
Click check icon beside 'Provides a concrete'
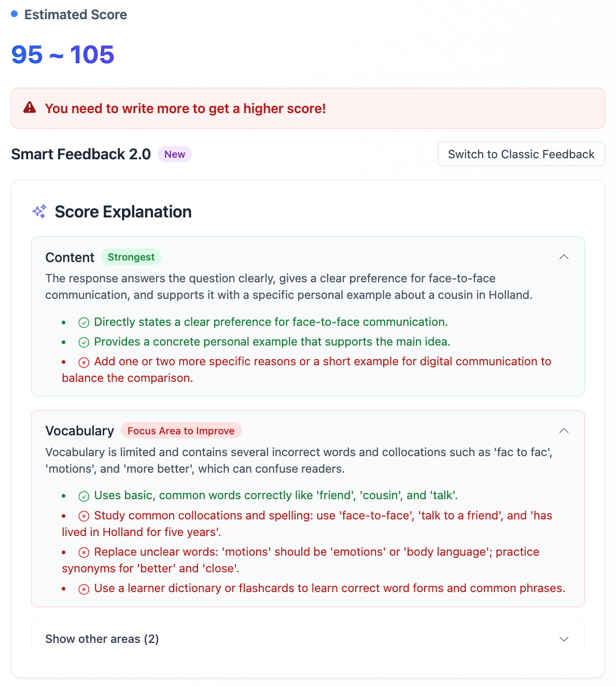coord(84,342)
